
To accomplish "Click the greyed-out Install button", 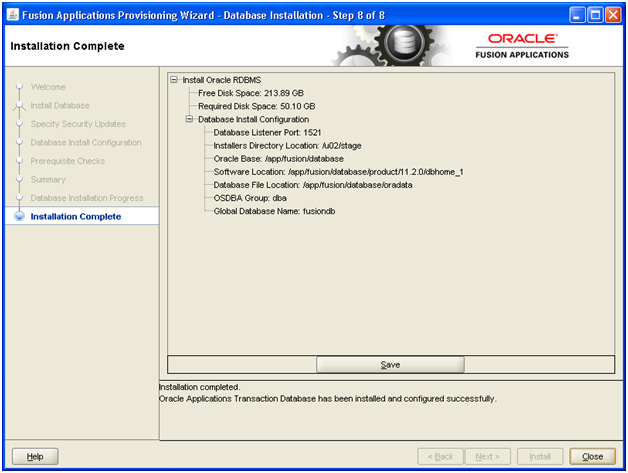I will [x=540, y=456].
